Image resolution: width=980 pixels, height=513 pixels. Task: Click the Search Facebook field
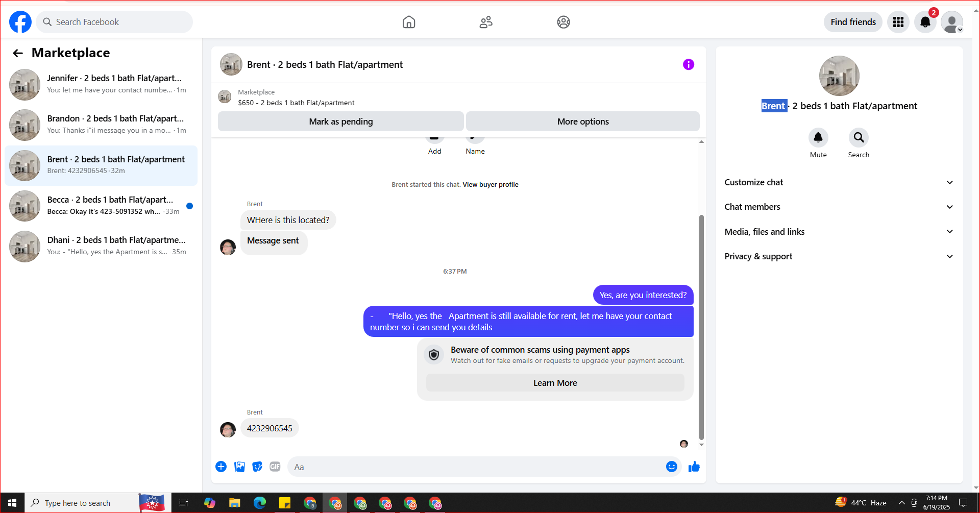(114, 22)
